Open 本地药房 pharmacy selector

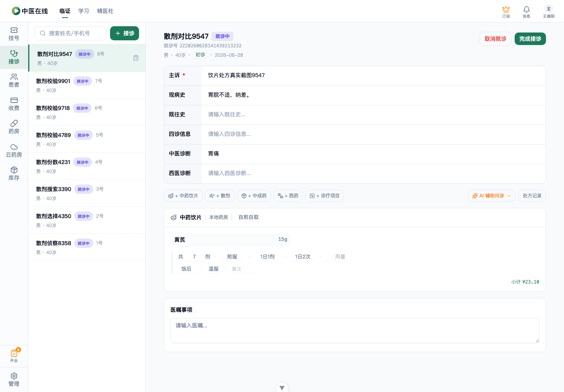coord(219,217)
